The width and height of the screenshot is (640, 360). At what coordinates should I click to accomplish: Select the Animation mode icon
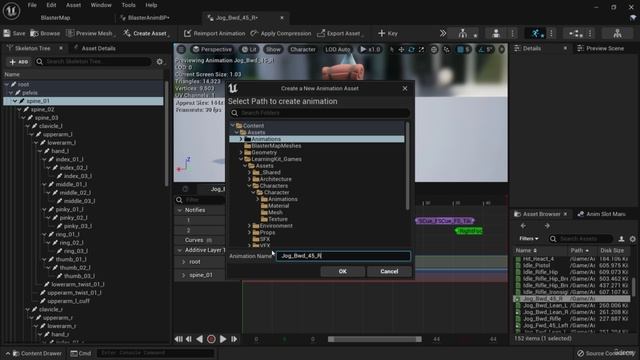tap(535, 33)
